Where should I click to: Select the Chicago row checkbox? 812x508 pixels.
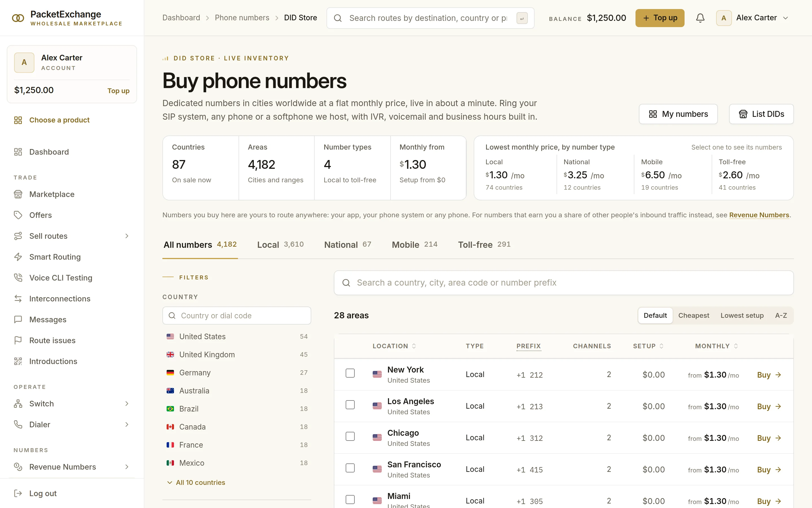350,436
